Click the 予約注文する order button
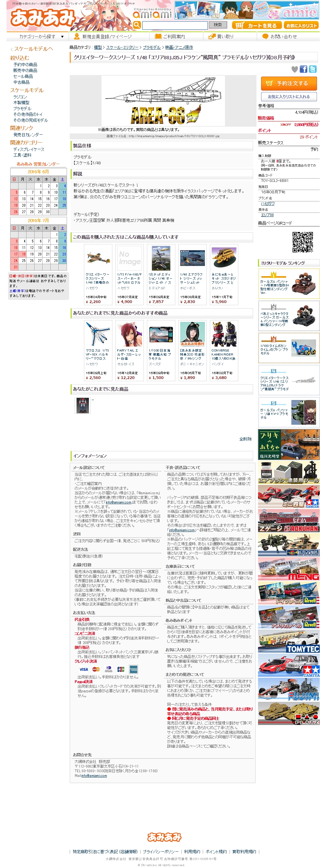 point(289,83)
